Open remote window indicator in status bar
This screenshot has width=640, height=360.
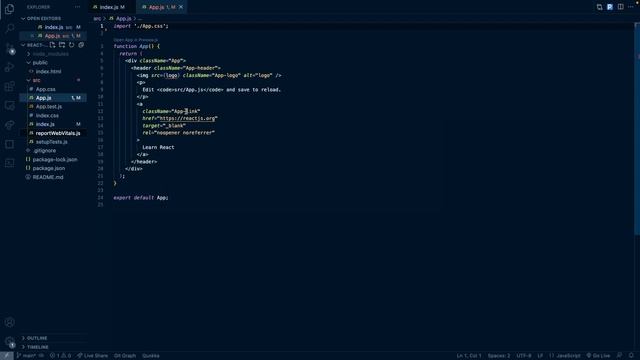click(x=7, y=356)
